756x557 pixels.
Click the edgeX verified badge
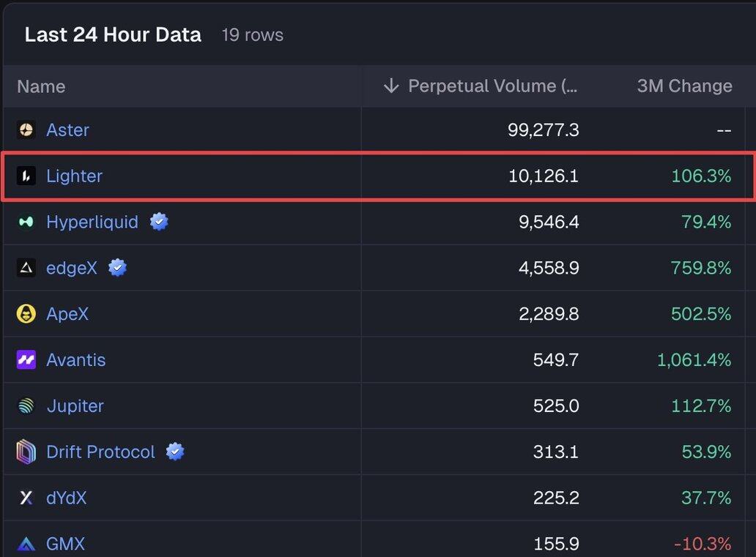tap(117, 268)
